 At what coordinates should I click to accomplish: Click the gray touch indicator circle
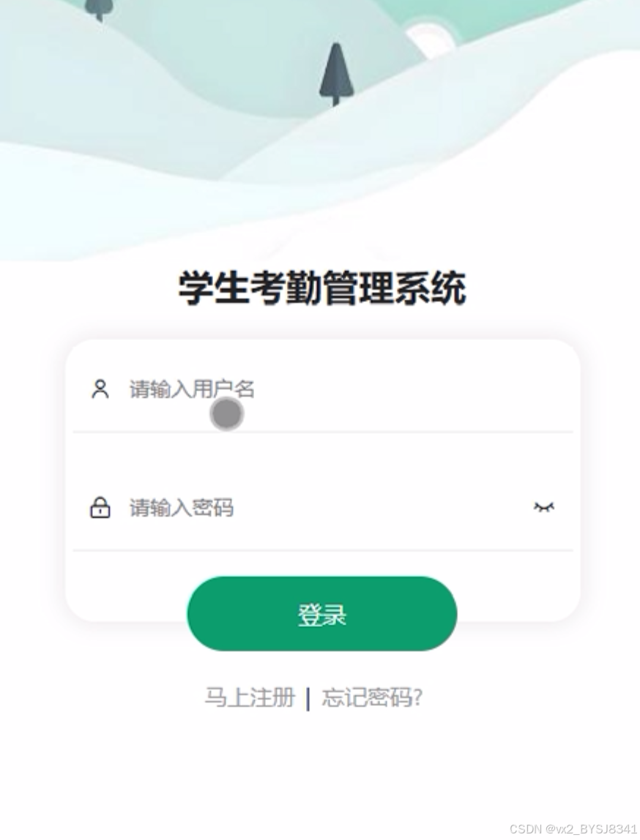click(227, 414)
